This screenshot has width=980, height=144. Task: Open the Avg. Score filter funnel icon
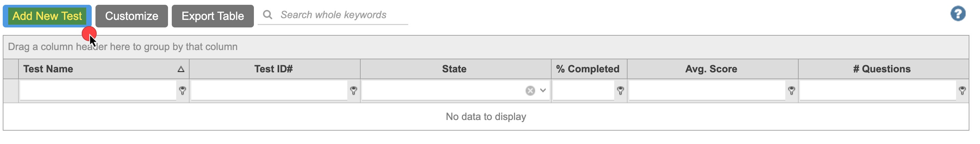[792, 91]
